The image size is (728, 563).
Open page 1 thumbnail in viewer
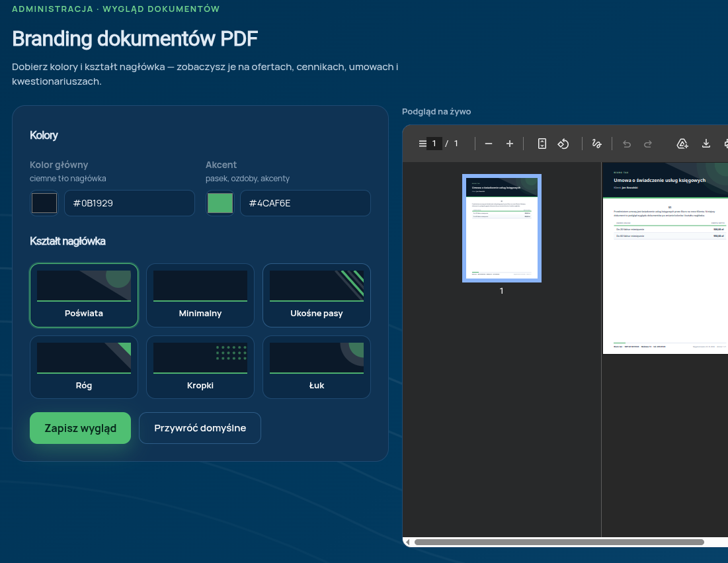click(x=502, y=228)
